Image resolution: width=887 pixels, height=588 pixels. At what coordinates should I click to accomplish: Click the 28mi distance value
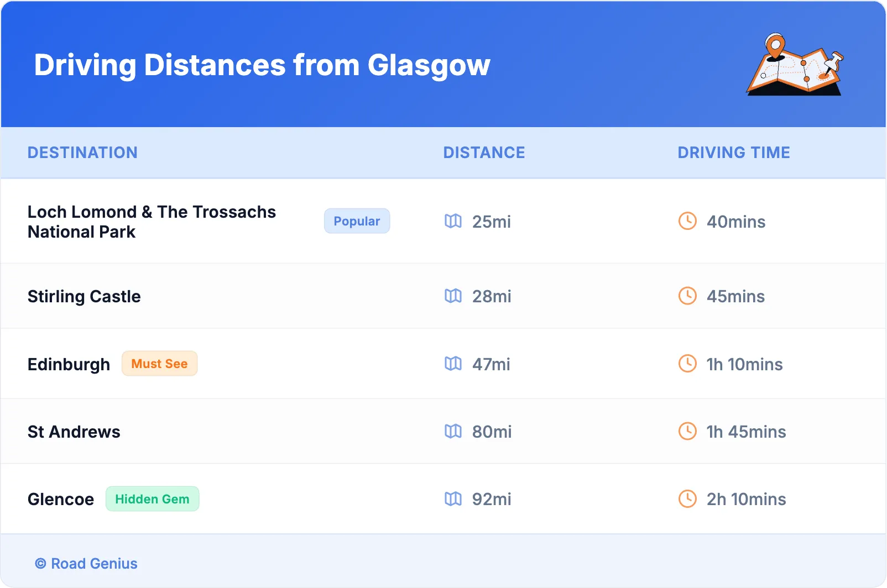click(x=492, y=296)
